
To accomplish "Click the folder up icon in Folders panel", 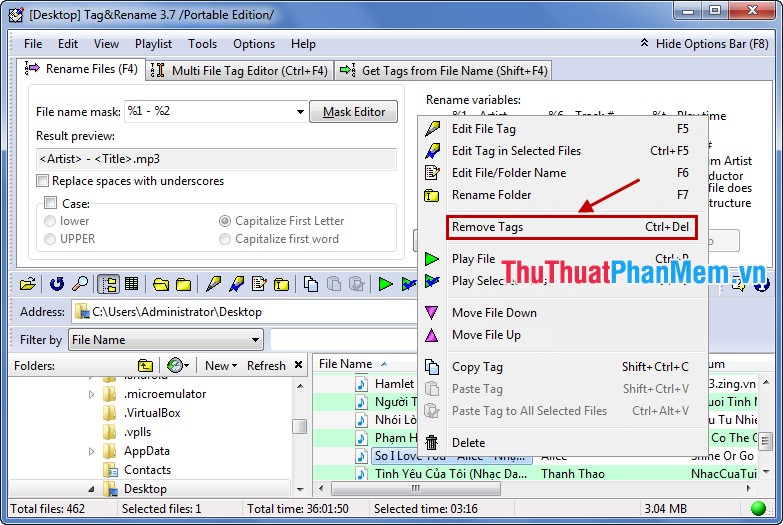I will 145,366.
